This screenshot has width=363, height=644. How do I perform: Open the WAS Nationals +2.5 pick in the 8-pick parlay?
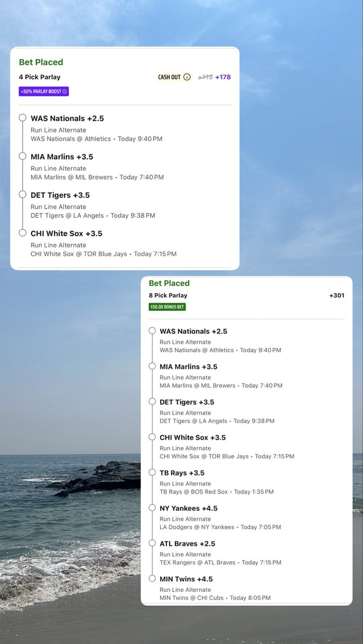click(x=193, y=331)
